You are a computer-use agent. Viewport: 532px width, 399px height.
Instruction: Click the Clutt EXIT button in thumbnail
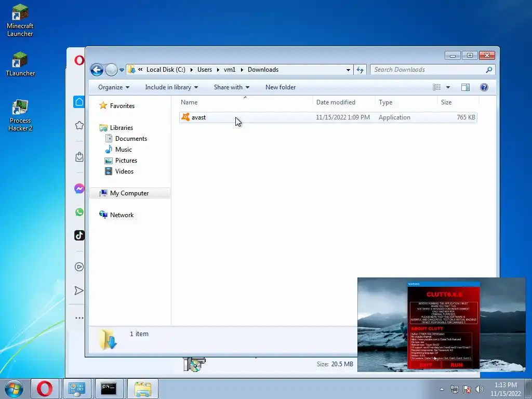tap(426, 365)
